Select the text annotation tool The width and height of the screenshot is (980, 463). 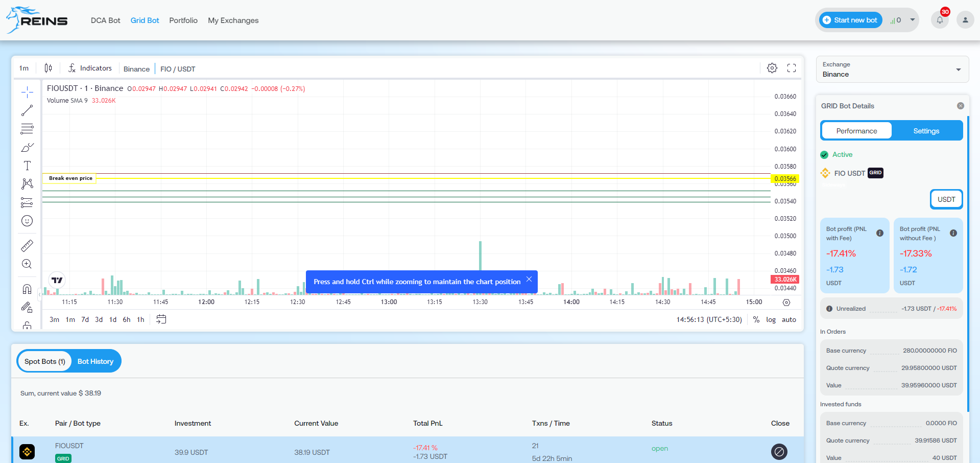27,166
